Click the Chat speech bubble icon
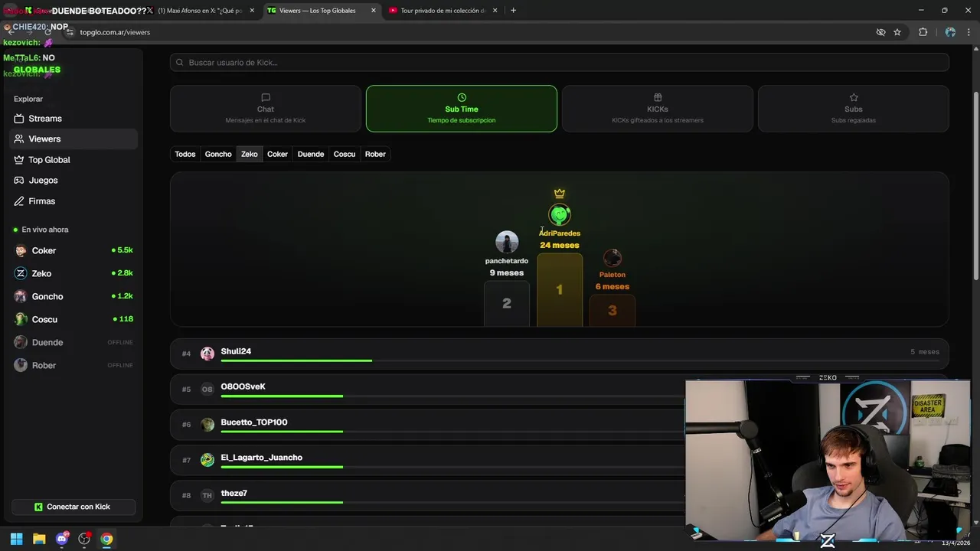Image resolution: width=980 pixels, height=551 pixels. pyautogui.click(x=266, y=97)
